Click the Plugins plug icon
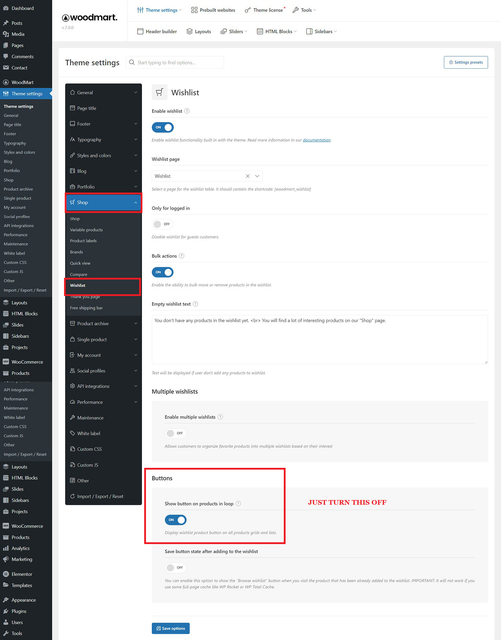This screenshot has width=501, height=640. [6, 611]
